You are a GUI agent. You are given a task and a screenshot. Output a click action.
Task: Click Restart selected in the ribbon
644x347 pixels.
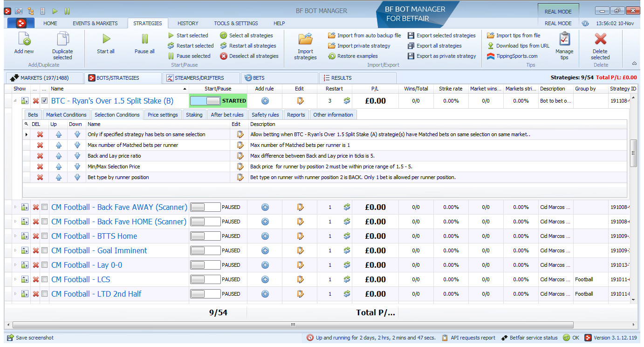pyautogui.click(x=191, y=46)
